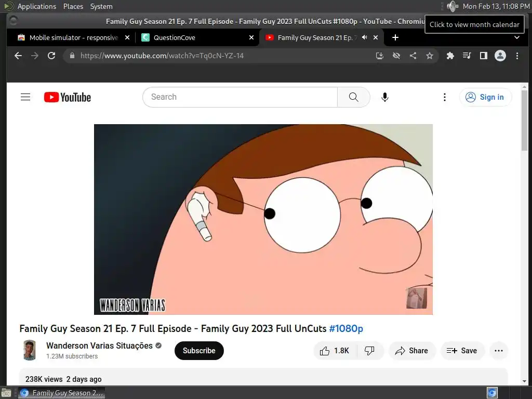Viewport: 532px width, 399px height.
Task: Go back with browser back arrow
Action: [18, 56]
